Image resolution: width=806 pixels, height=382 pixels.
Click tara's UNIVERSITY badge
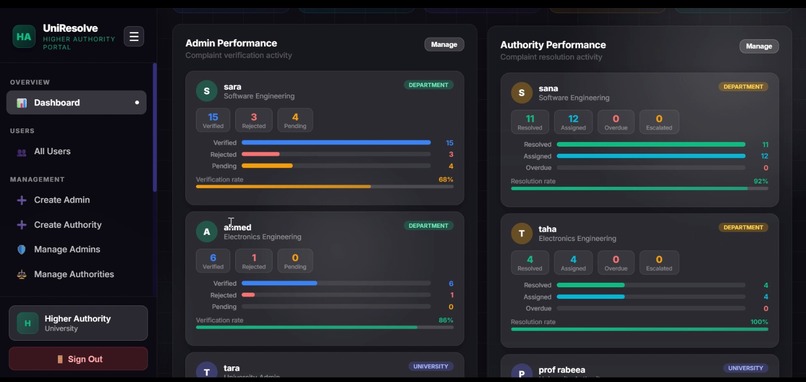pos(431,367)
